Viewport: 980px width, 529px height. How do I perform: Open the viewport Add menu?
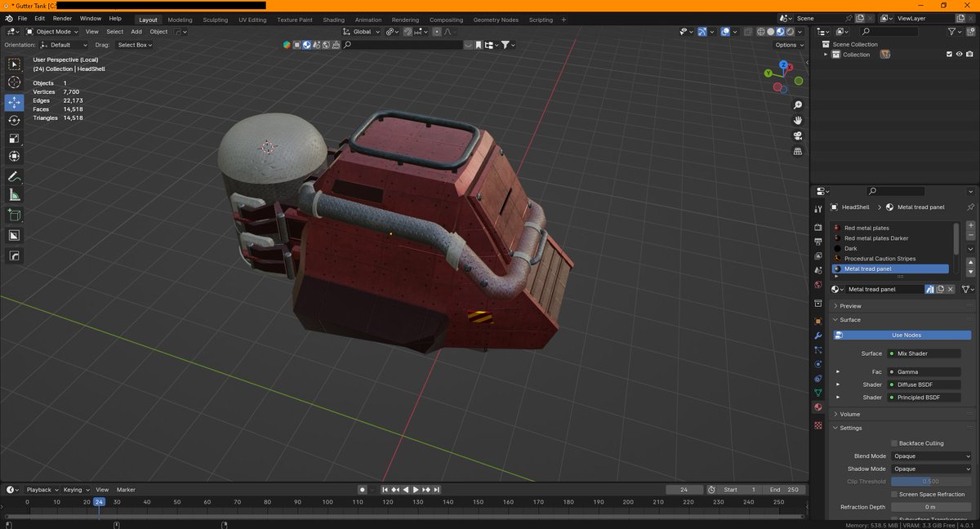(136, 32)
